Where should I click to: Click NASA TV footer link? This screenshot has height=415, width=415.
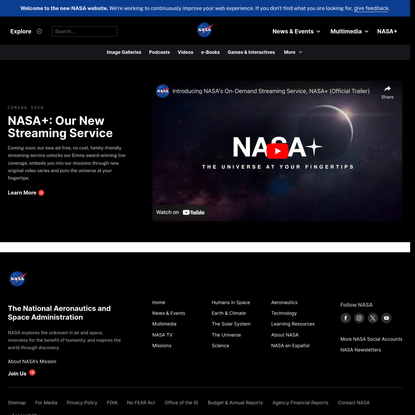[x=162, y=335]
